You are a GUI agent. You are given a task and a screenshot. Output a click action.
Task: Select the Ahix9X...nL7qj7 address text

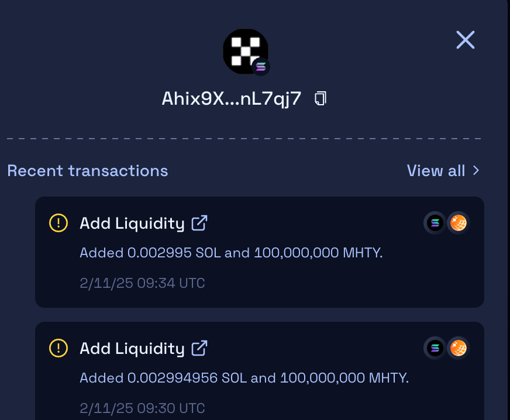(232, 98)
